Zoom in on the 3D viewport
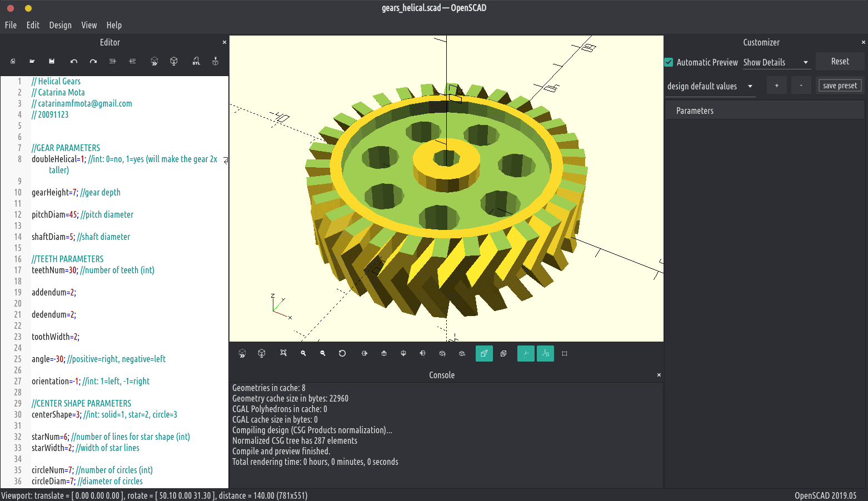This screenshot has height=501, width=868. coord(303,353)
